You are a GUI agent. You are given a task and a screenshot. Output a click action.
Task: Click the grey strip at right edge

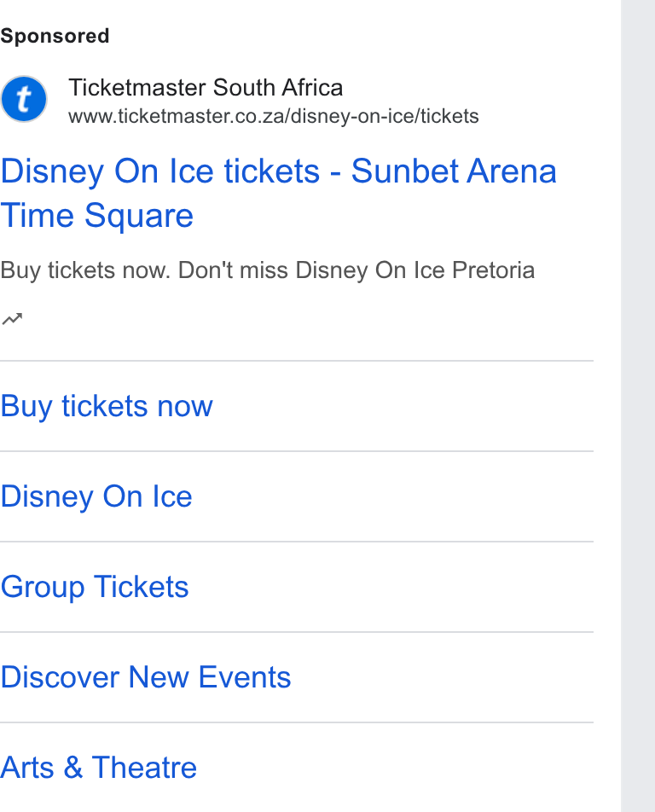coord(638,406)
